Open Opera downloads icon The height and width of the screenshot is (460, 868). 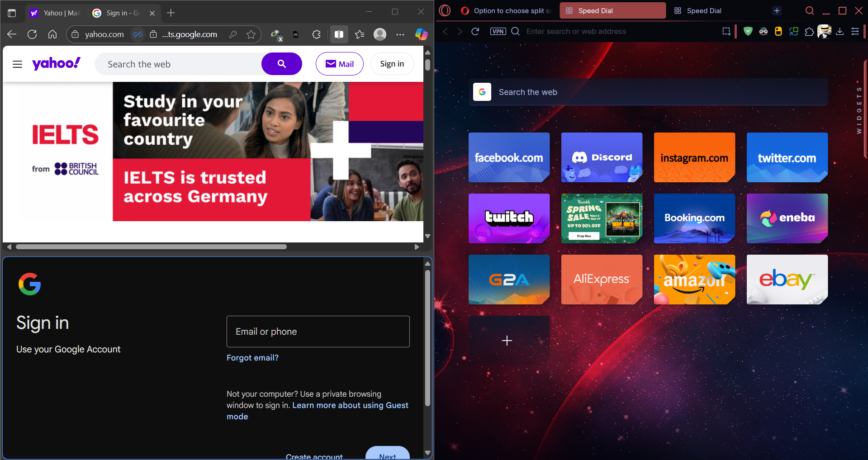point(840,31)
